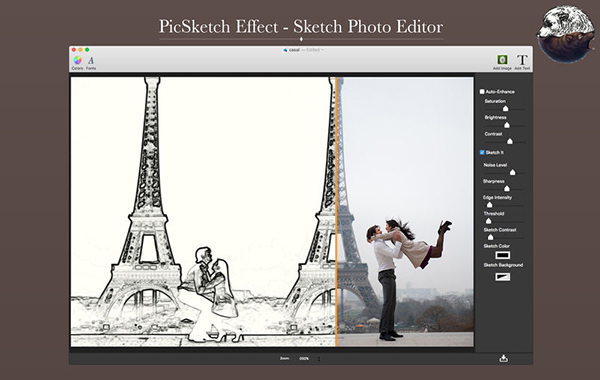Open the Edited title dropdown arrow

(323, 50)
